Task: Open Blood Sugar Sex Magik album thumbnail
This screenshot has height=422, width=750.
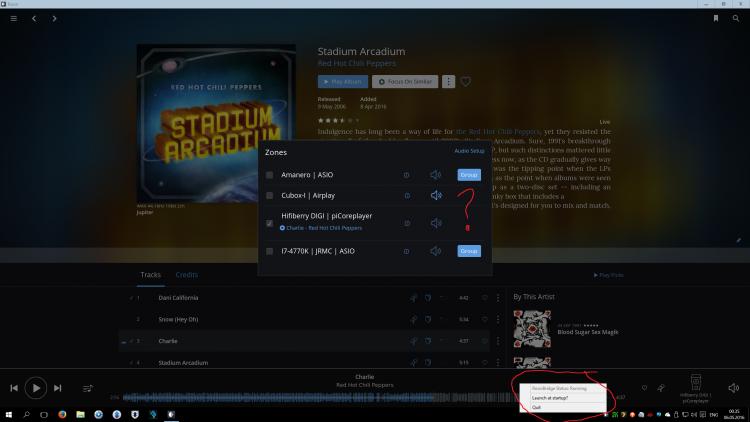Action: click(532, 329)
